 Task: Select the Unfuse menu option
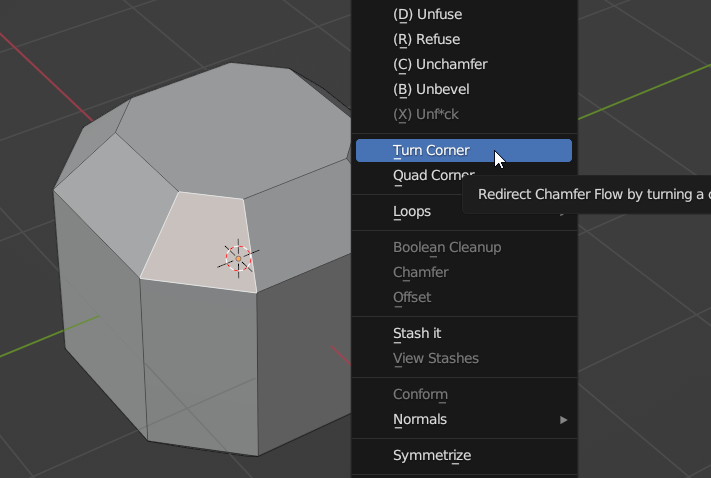coord(427,14)
